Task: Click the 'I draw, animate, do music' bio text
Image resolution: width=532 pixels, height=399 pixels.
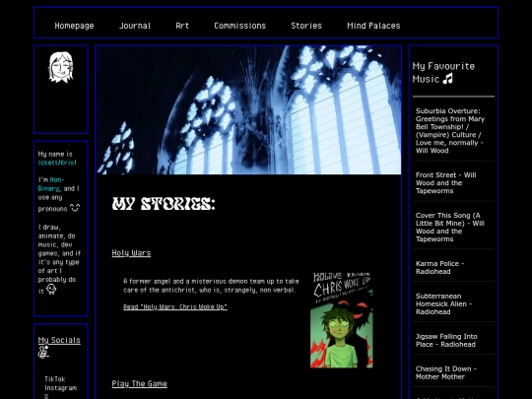Action: [x=59, y=258]
